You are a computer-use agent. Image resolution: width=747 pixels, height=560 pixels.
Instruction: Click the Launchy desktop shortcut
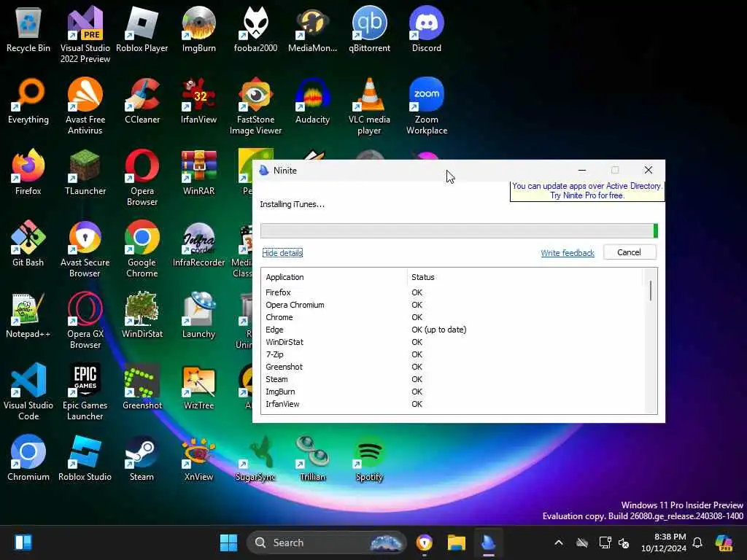(198, 315)
